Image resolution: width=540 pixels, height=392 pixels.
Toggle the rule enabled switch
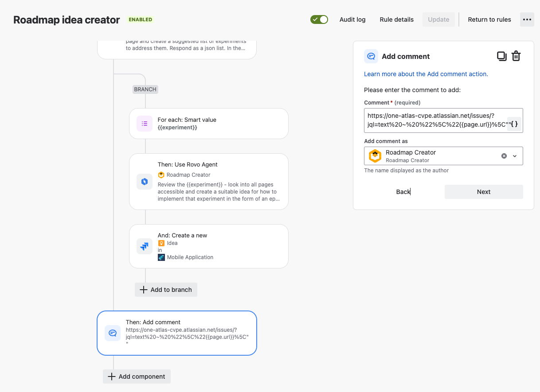(319, 19)
